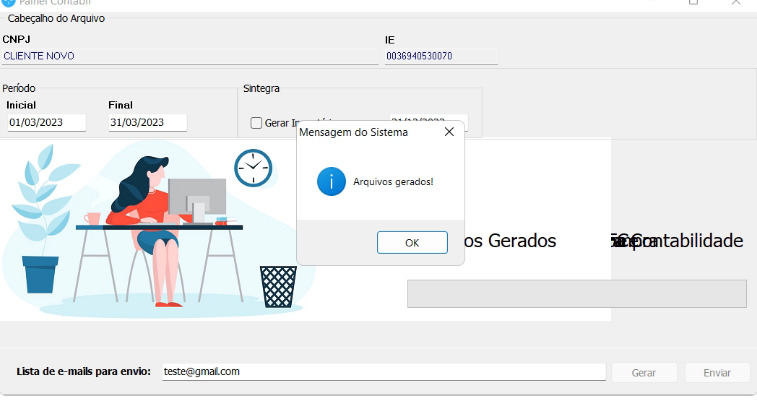Click the Final date field
The height and width of the screenshot is (403, 757).
coord(147,123)
